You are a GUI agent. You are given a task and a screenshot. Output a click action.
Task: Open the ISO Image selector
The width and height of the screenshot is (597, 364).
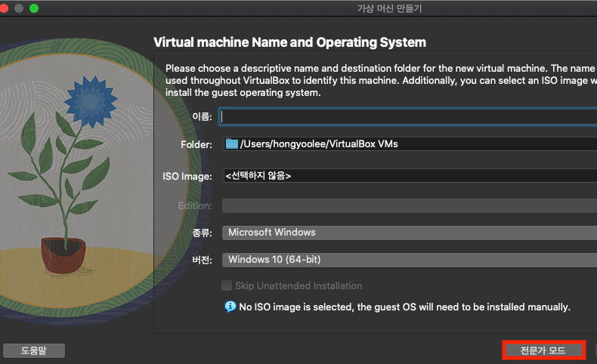(x=410, y=176)
